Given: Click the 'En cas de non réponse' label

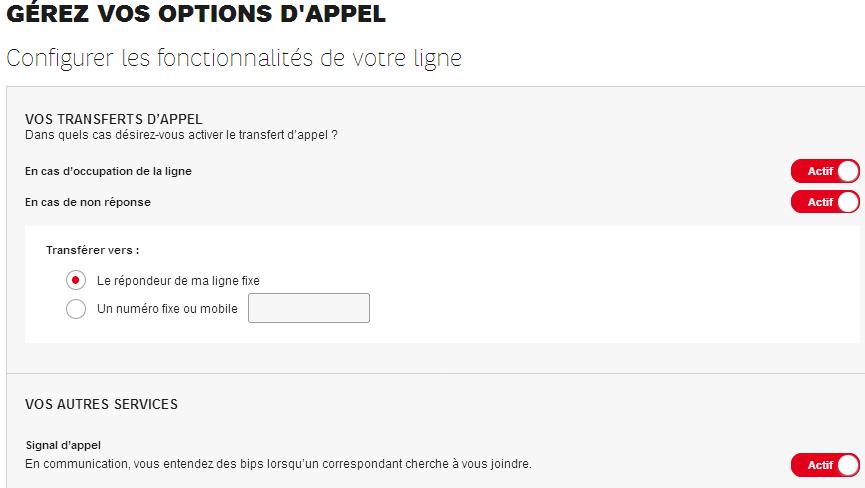Looking at the screenshot, I should tap(88, 202).
